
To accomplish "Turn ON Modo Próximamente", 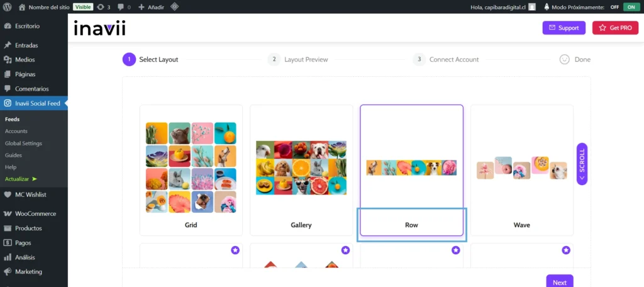I will (x=629, y=7).
